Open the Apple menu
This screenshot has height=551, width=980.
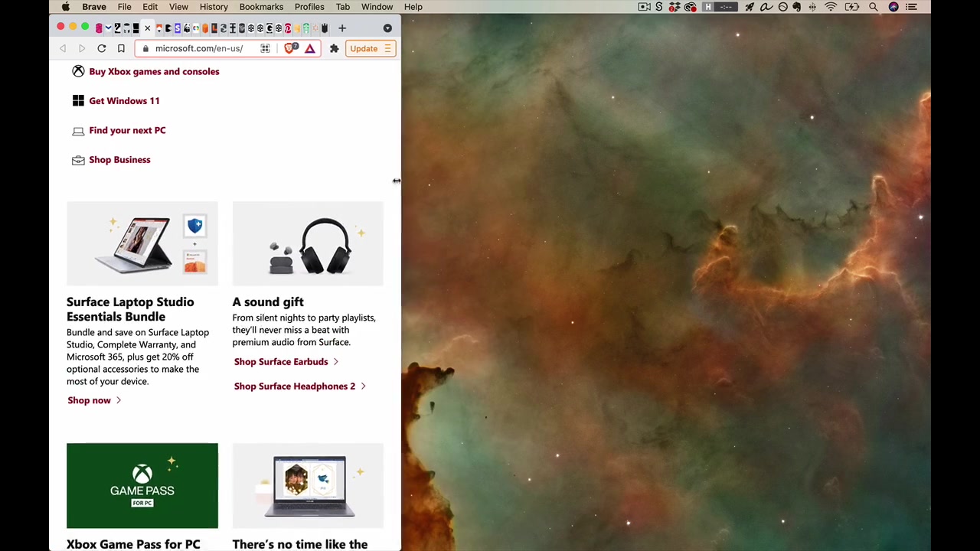pos(66,7)
